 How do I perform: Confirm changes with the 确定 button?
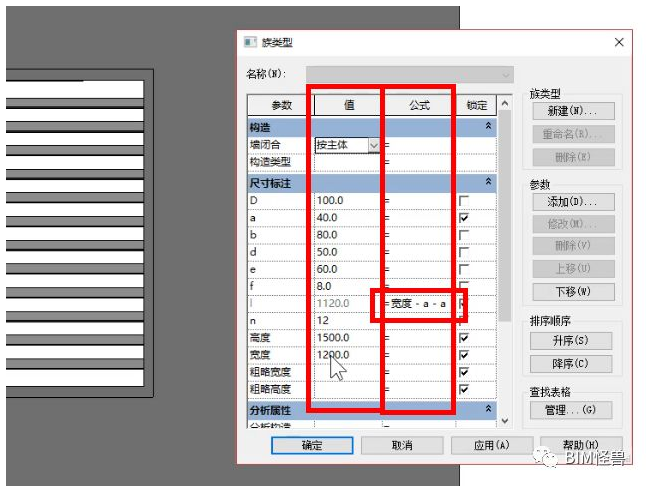(312, 445)
